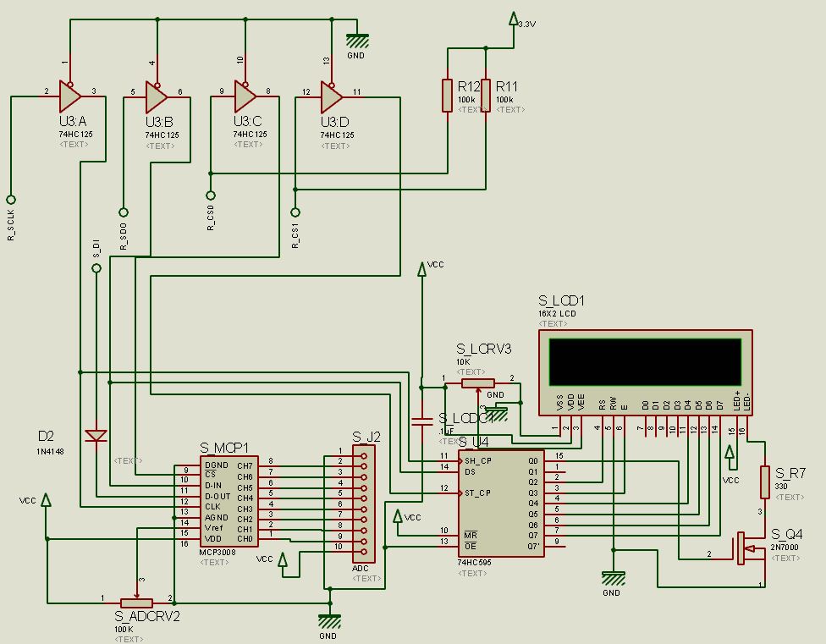Select the 74HC595 shift register S_U4
826x644 pixels.
501,503
